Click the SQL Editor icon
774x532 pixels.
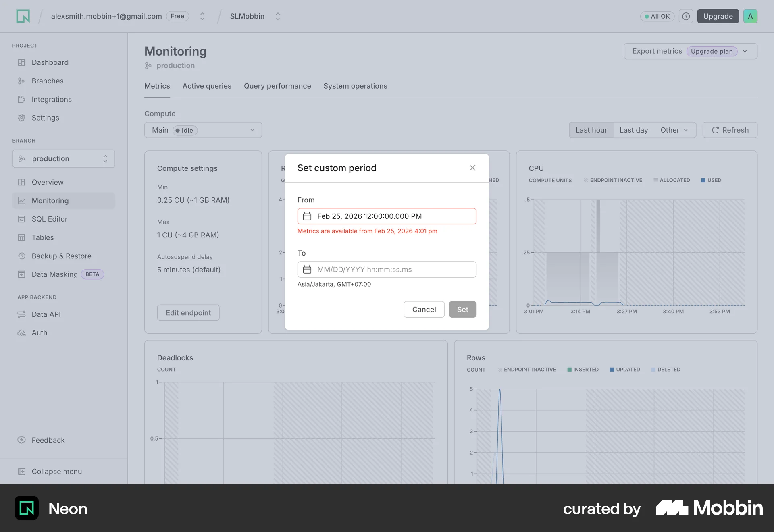click(x=21, y=219)
